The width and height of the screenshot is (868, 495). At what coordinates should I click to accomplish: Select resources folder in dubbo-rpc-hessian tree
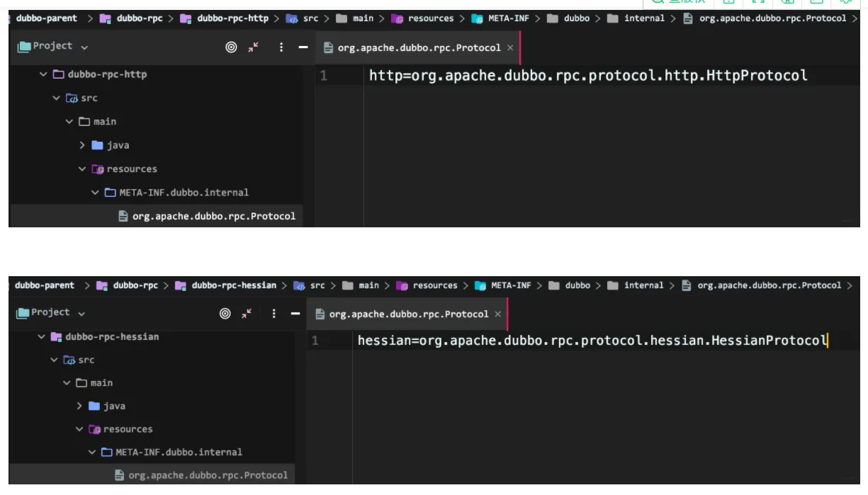click(120, 429)
